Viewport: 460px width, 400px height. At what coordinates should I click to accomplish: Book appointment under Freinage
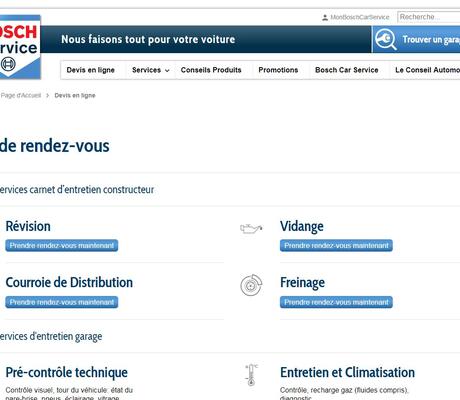(336, 302)
